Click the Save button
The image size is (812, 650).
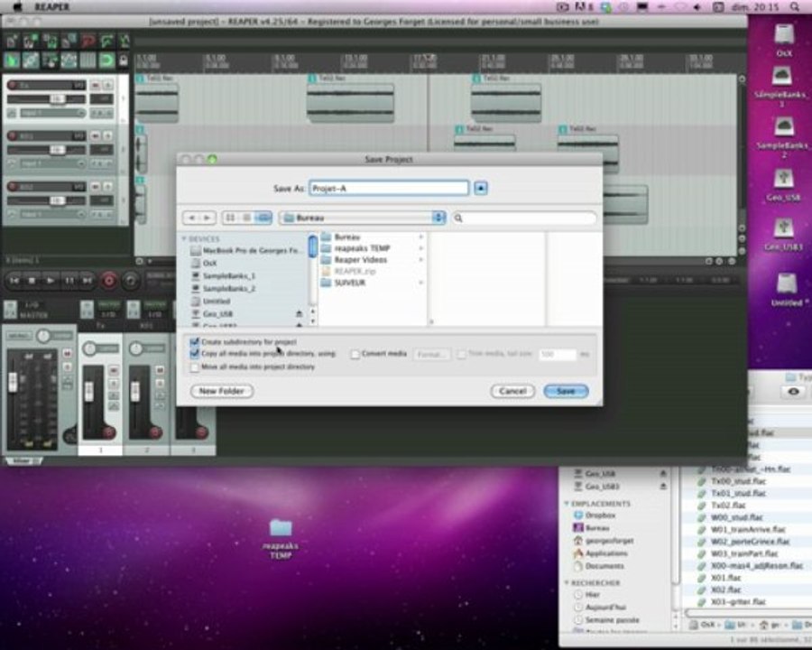pyautogui.click(x=566, y=391)
